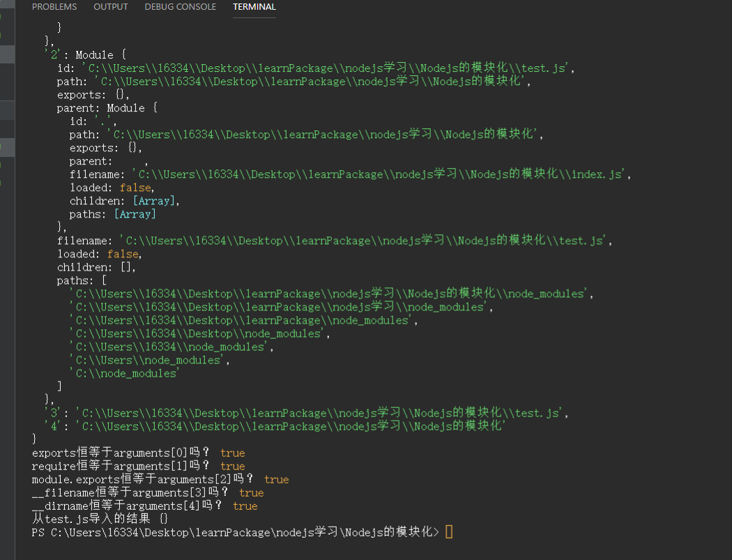Click the 'C:\\node_modules' path entry

[x=124, y=374]
